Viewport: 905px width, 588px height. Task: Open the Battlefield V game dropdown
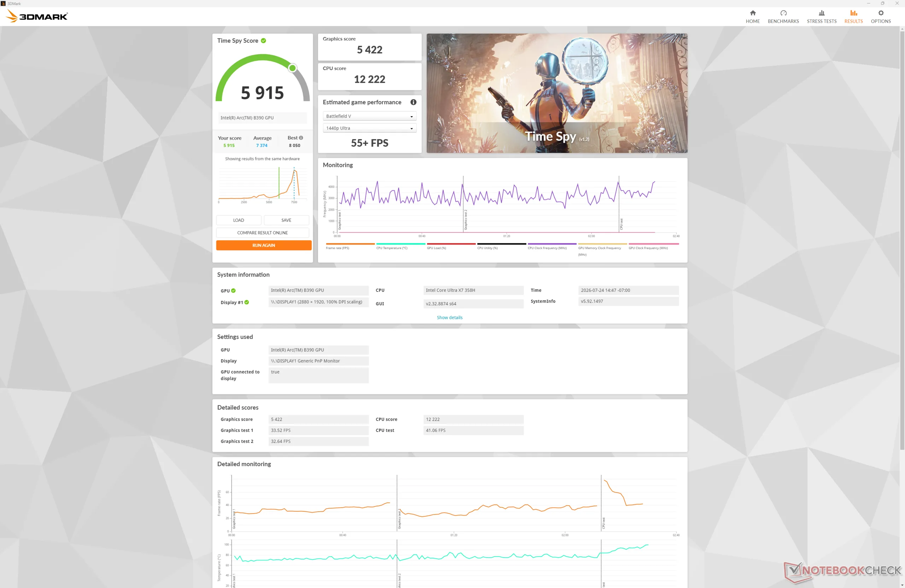369,116
